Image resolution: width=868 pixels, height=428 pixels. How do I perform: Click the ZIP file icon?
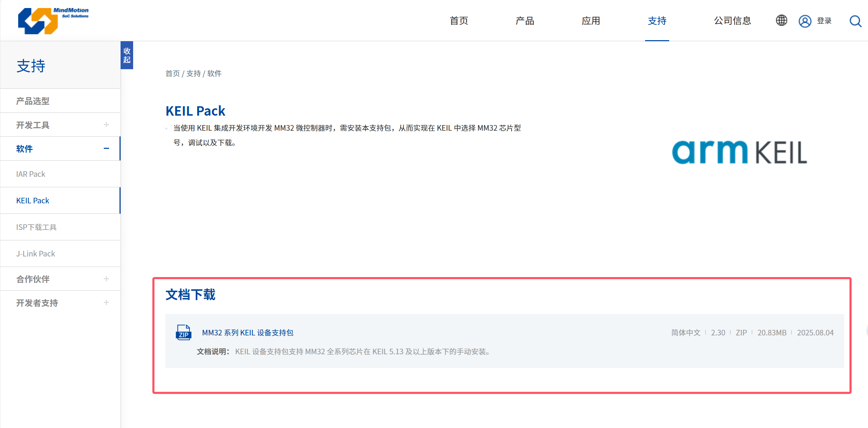[x=183, y=332]
